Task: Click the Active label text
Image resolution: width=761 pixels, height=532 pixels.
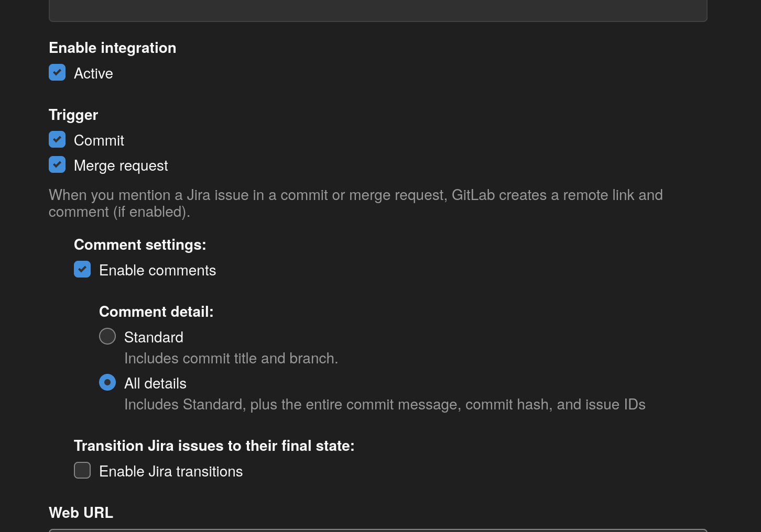Action: pos(93,73)
